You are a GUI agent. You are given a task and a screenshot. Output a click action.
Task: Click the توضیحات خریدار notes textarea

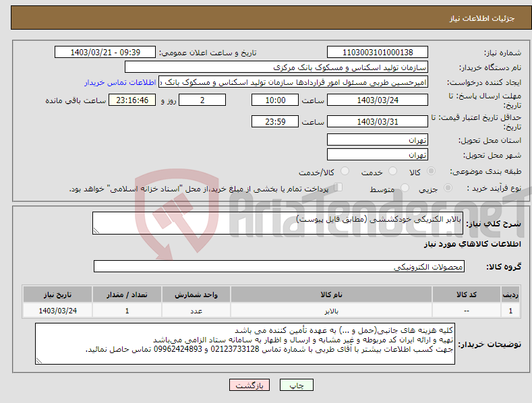point(245,344)
